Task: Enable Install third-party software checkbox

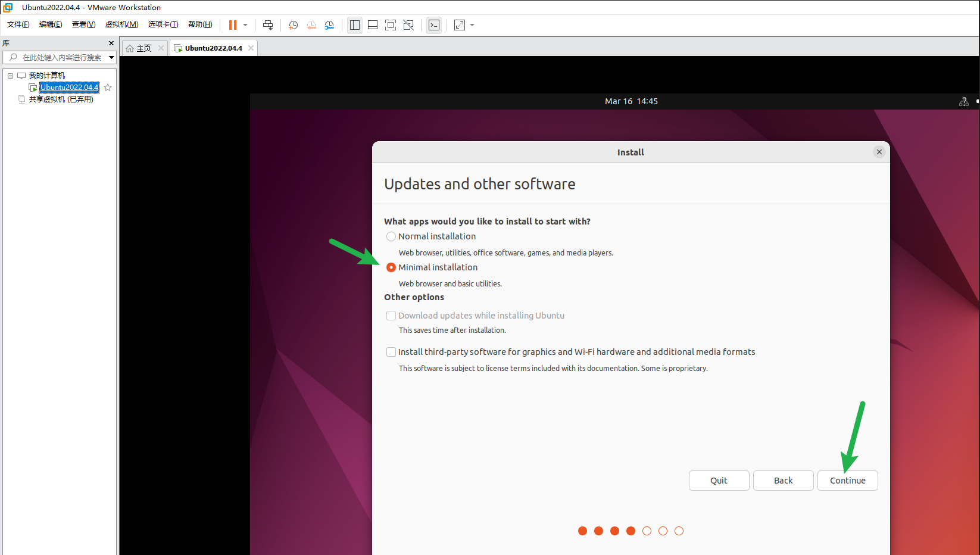Action: [391, 352]
